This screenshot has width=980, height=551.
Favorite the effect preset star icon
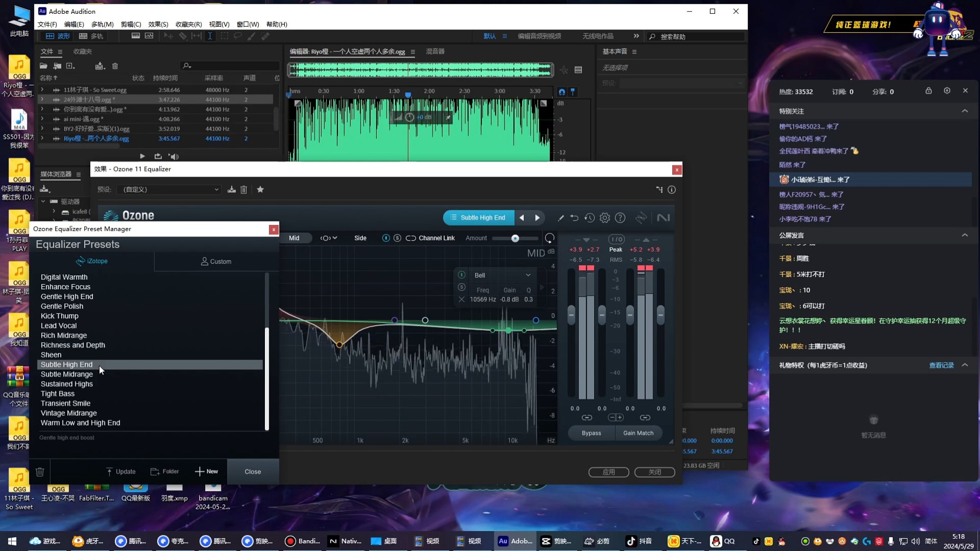point(260,189)
